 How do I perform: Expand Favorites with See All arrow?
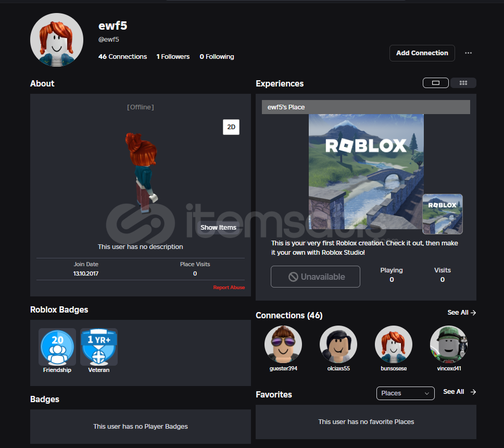coord(459,392)
